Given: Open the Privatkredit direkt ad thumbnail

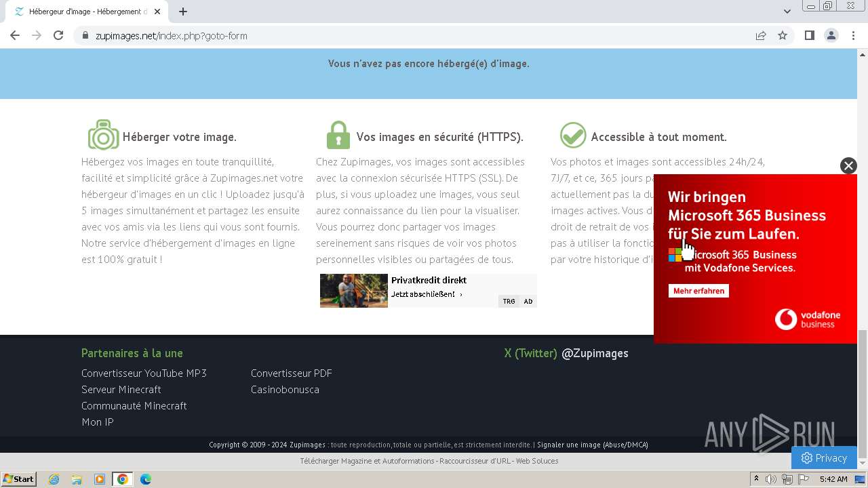Looking at the screenshot, I should 354,291.
